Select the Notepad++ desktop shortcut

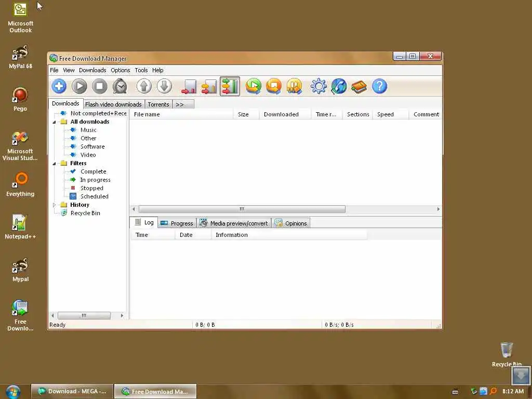point(20,227)
